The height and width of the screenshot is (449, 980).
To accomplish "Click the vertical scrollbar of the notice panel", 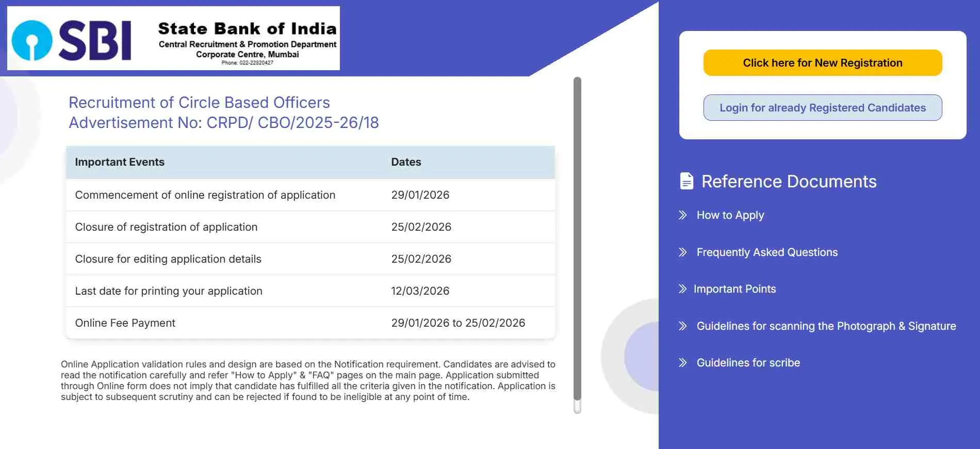I will [x=577, y=237].
